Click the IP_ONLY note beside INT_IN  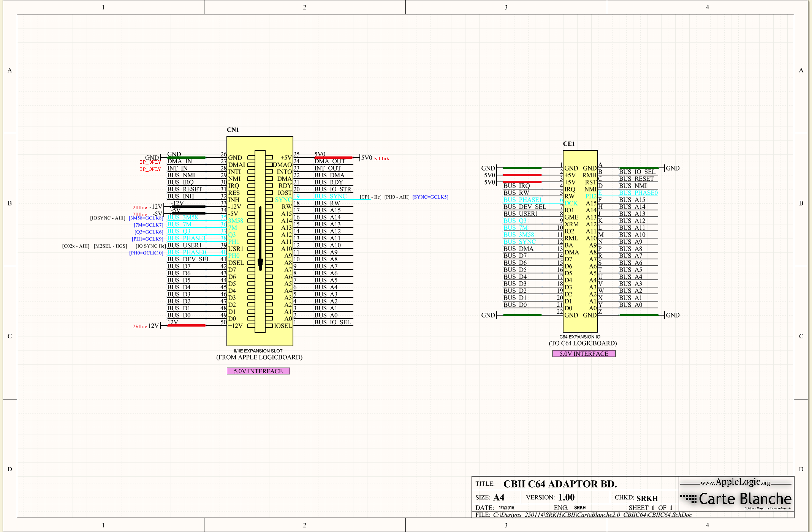(150, 169)
